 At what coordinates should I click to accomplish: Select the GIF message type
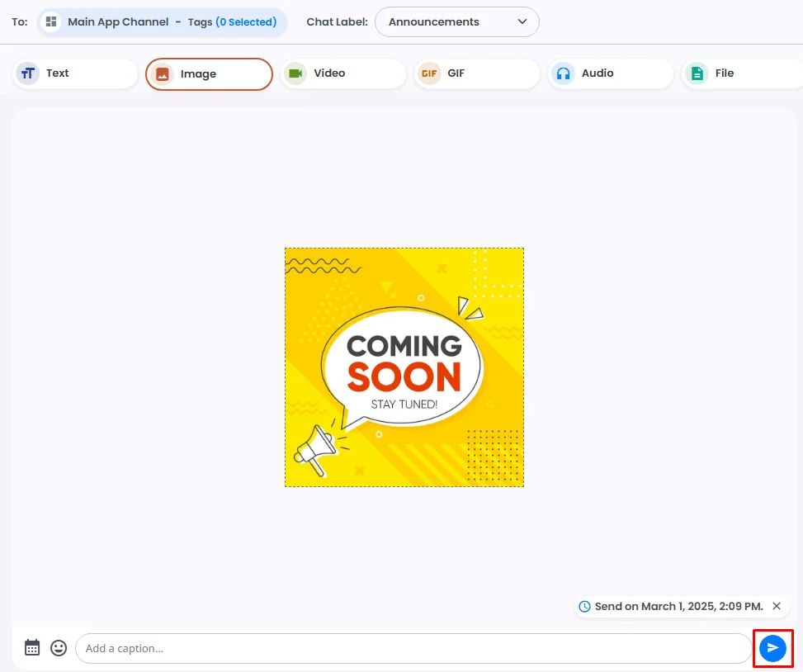(x=477, y=73)
